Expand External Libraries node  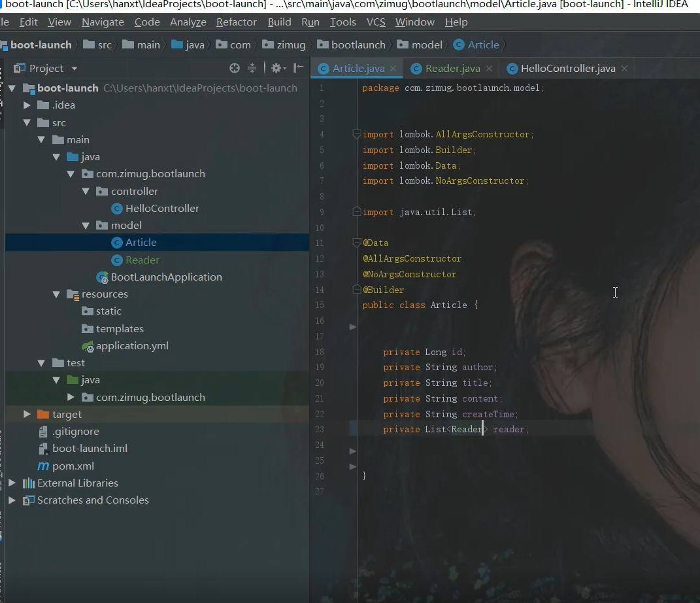point(12,483)
